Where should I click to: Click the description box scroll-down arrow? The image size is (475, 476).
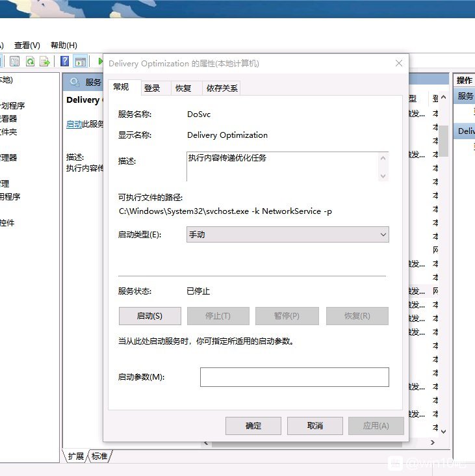[x=383, y=176]
